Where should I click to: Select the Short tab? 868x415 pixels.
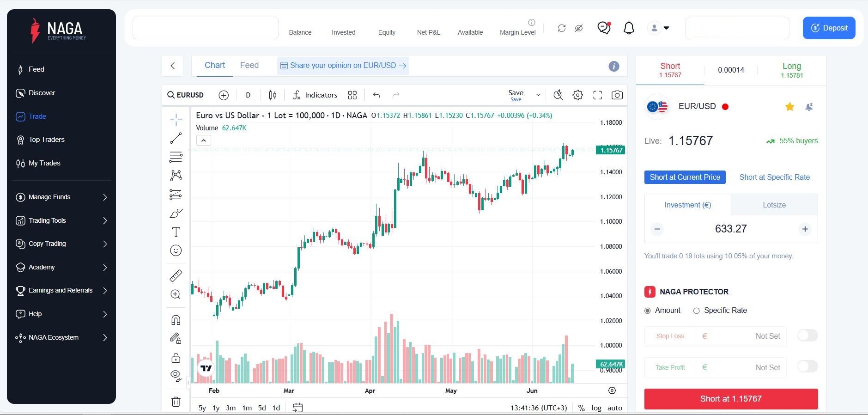(670, 70)
